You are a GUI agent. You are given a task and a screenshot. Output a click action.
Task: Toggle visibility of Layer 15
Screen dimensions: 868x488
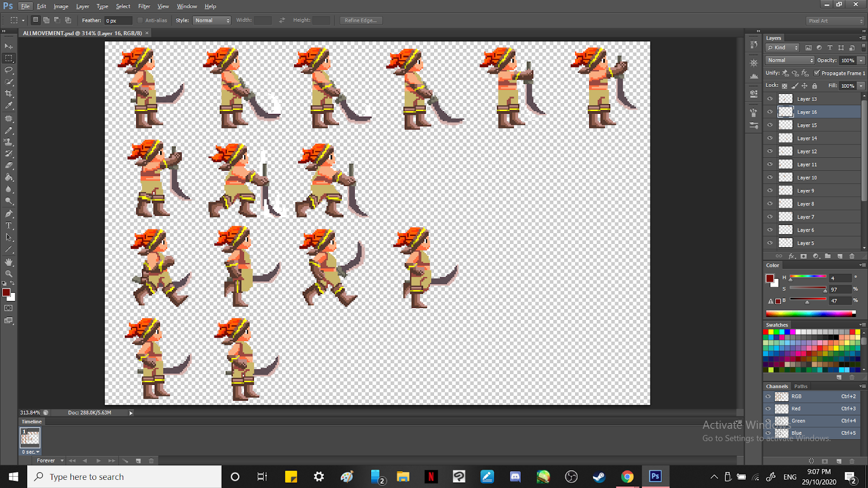point(770,125)
